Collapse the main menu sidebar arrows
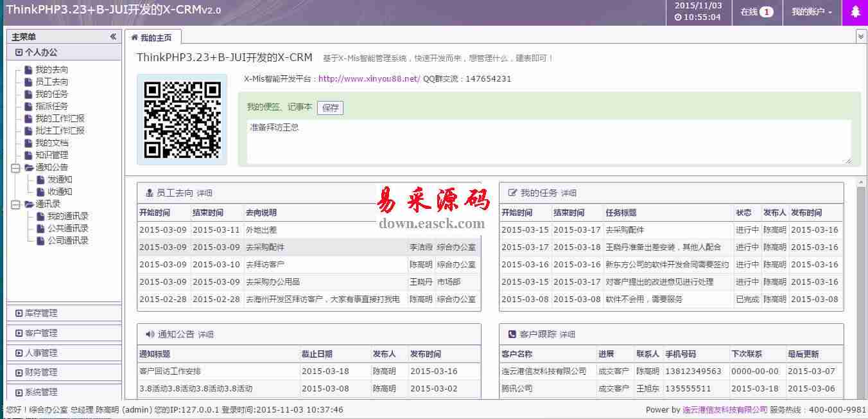This screenshot has height=419, width=868. click(x=113, y=37)
